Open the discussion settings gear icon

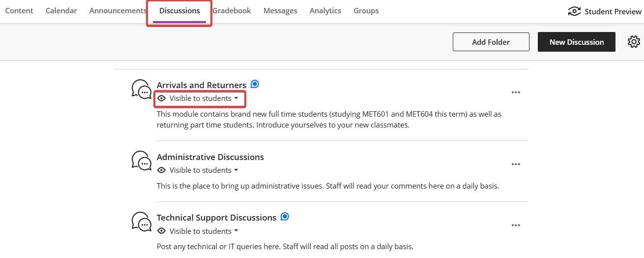pyautogui.click(x=634, y=42)
